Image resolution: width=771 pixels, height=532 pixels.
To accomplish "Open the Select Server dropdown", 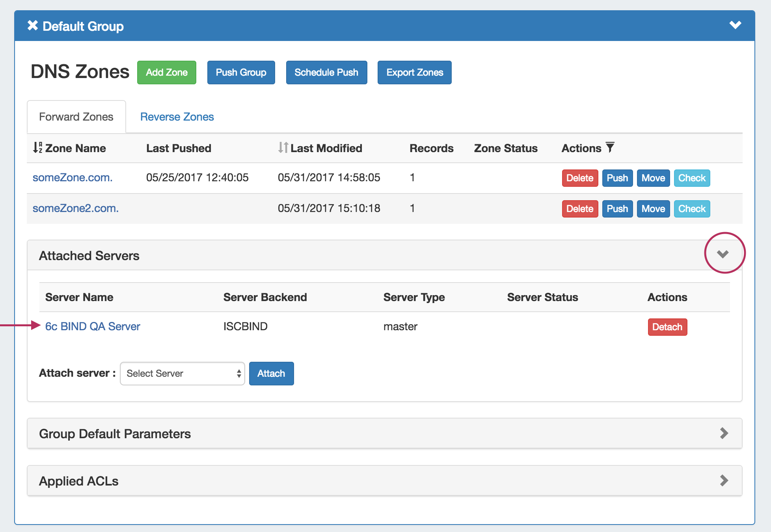I will (182, 373).
